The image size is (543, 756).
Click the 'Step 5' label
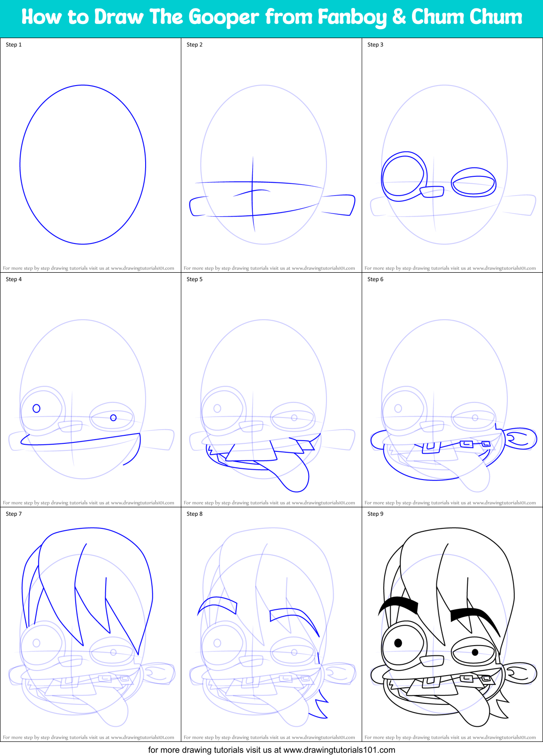tap(194, 279)
